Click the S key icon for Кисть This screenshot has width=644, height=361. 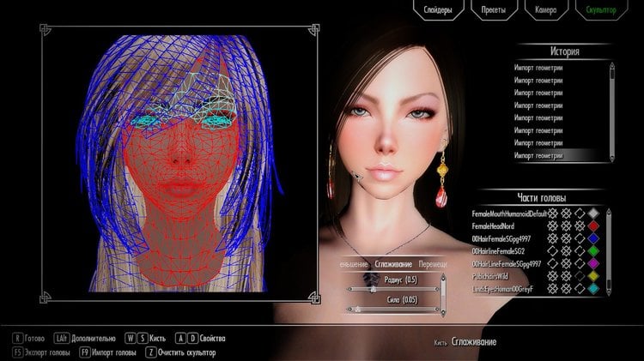pos(143,339)
